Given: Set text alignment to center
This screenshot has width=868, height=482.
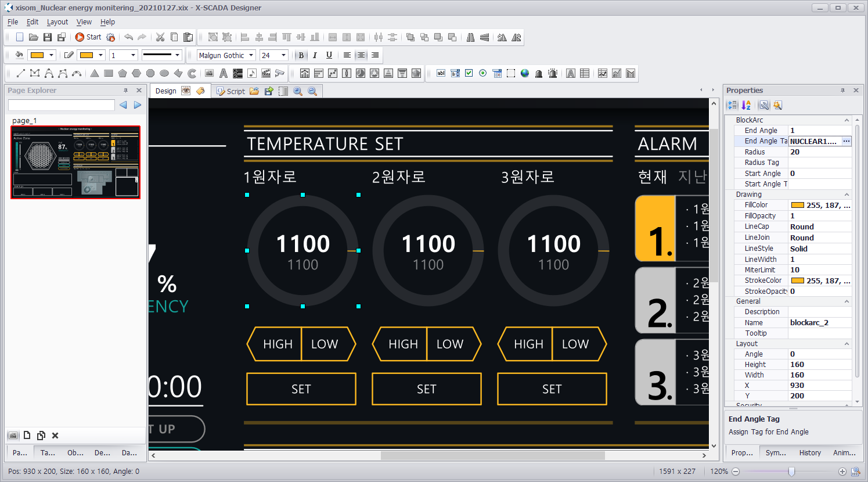Looking at the screenshot, I should pos(361,55).
